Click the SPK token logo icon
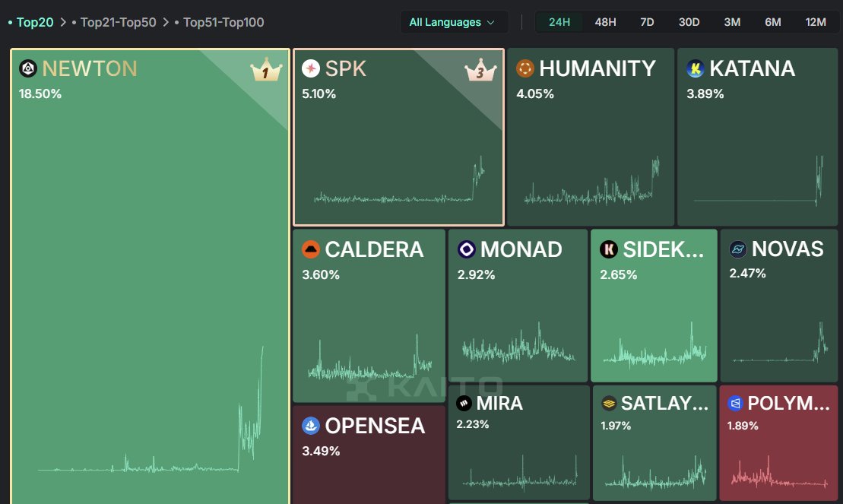843x504 pixels. pos(311,69)
